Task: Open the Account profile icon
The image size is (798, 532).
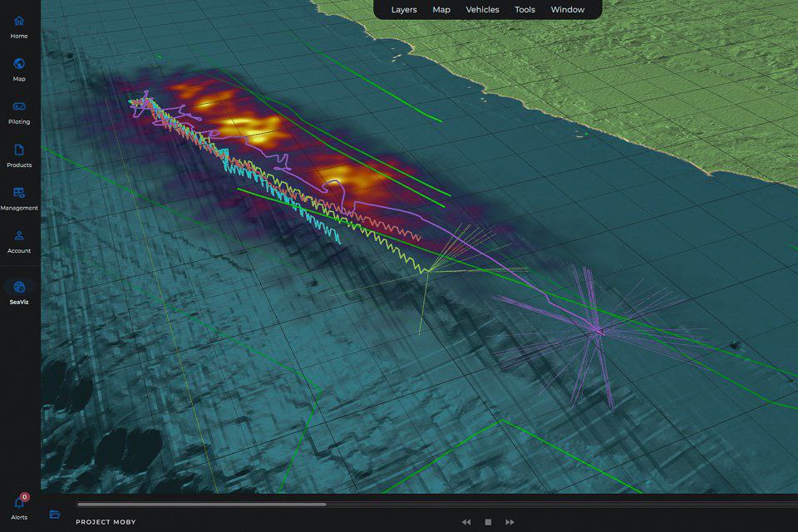Action: [x=19, y=236]
